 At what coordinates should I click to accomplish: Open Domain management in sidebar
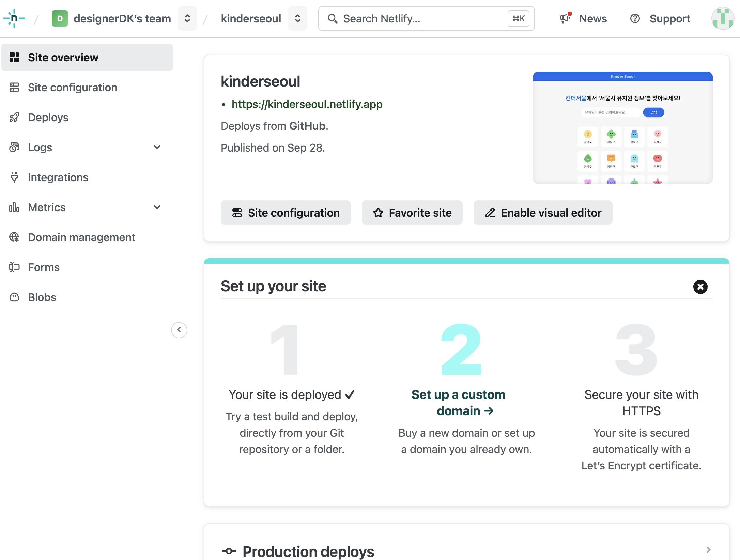[81, 237]
